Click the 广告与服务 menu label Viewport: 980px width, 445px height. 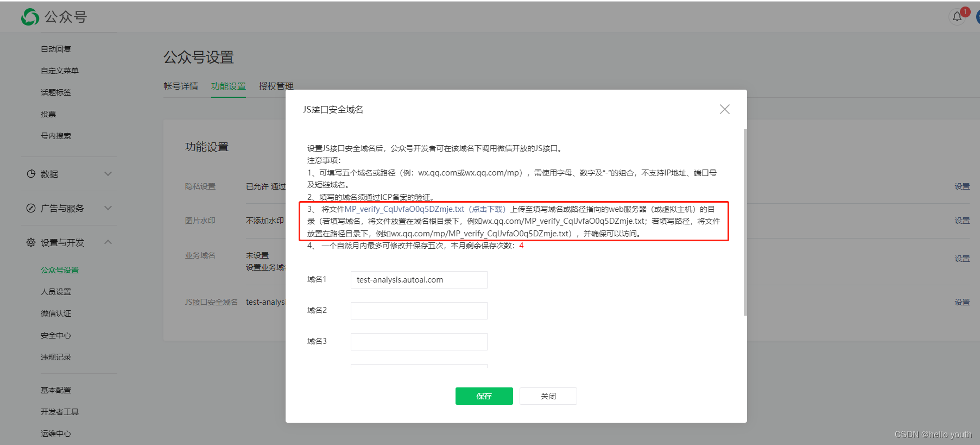coord(62,208)
